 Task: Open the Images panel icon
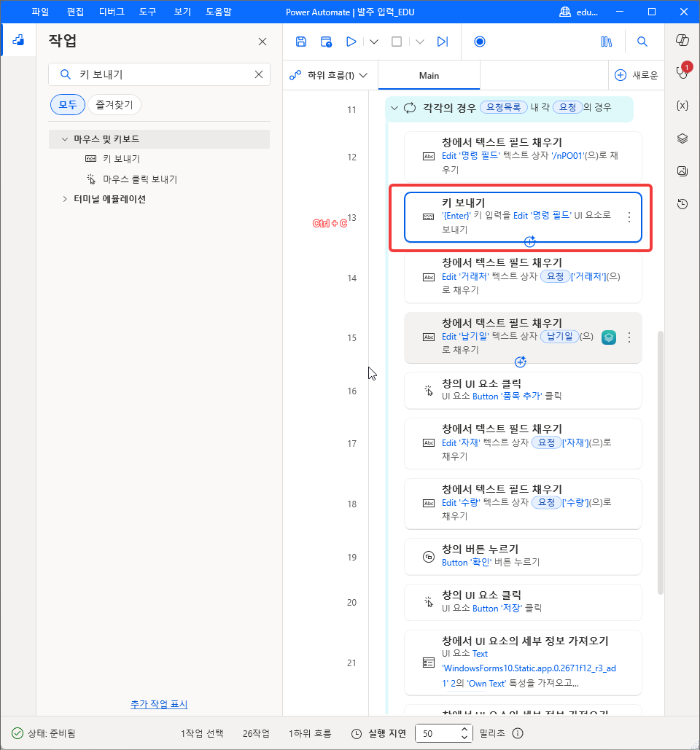(682, 171)
